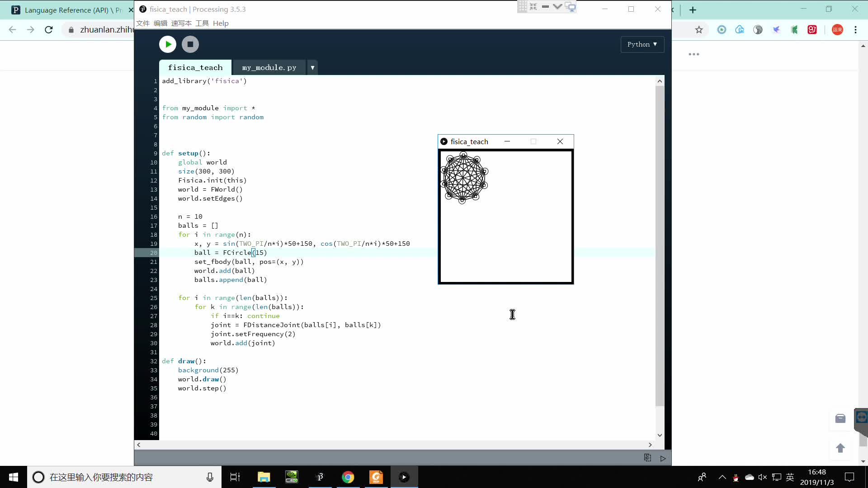Stop the running sketch
This screenshot has height=488, width=868.
click(190, 44)
